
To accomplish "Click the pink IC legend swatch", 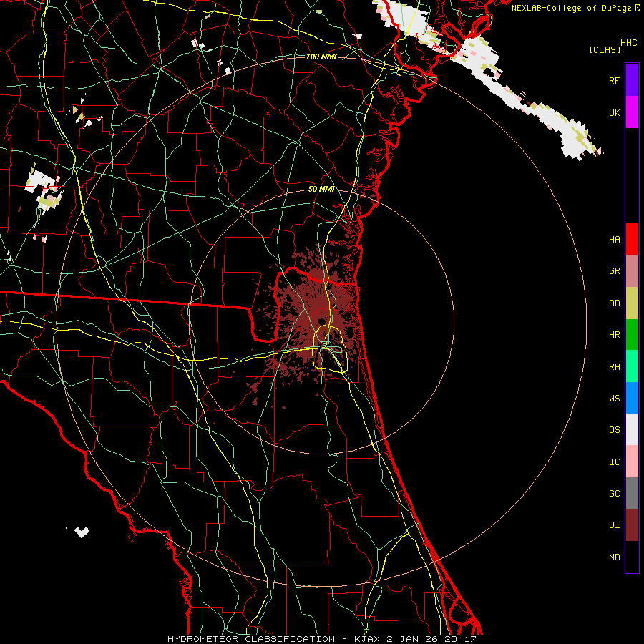I will coord(632,462).
